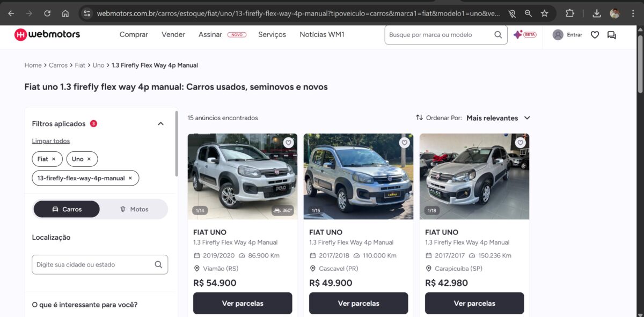Open the chat messages icon

(x=611, y=35)
